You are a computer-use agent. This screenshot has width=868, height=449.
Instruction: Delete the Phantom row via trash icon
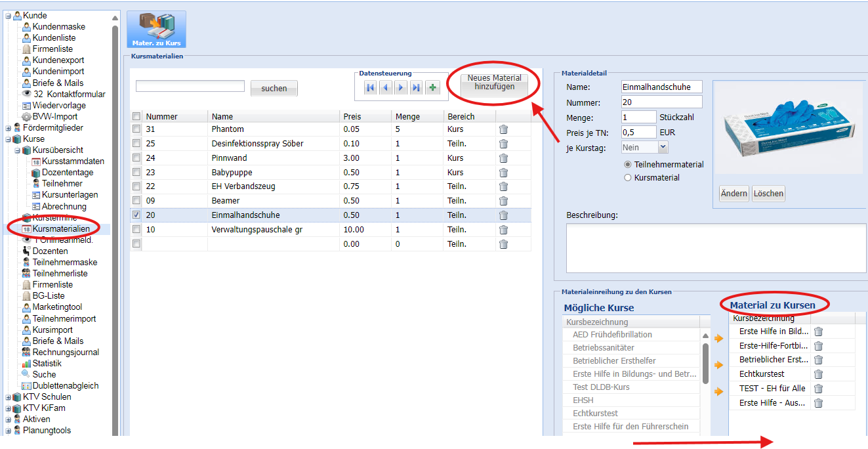tap(503, 129)
